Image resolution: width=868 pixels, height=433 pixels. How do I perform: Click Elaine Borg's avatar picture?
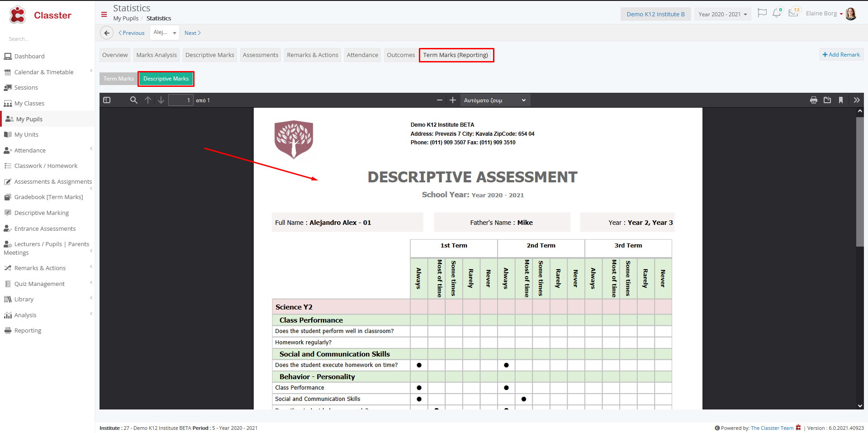[851, 14]
